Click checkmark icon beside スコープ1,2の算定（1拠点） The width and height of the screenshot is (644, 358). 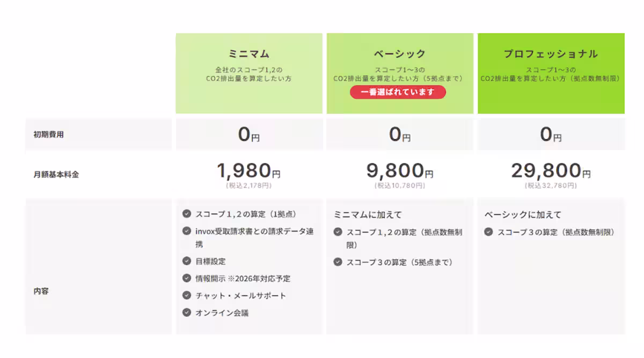point(187,214)
